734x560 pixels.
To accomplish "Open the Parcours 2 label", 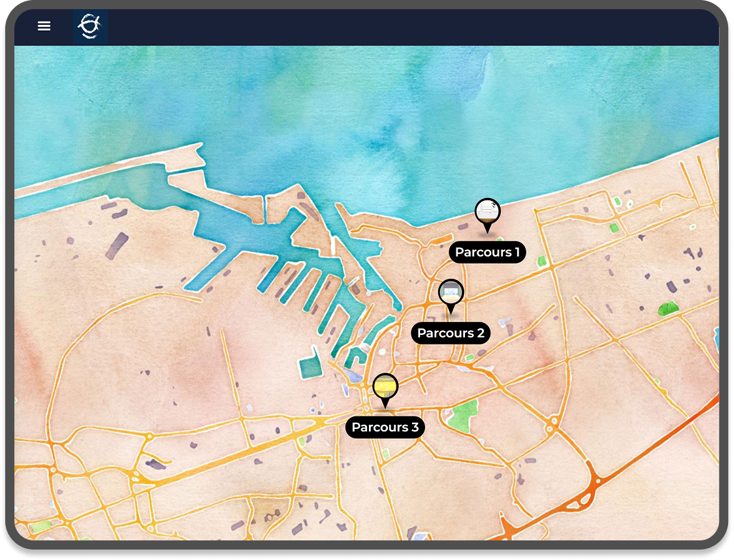I will (451, 334).
